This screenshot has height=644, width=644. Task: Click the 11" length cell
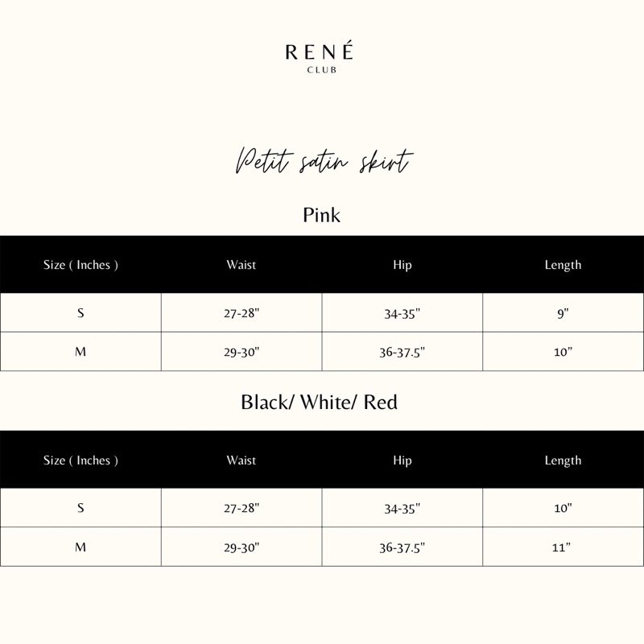563,547
